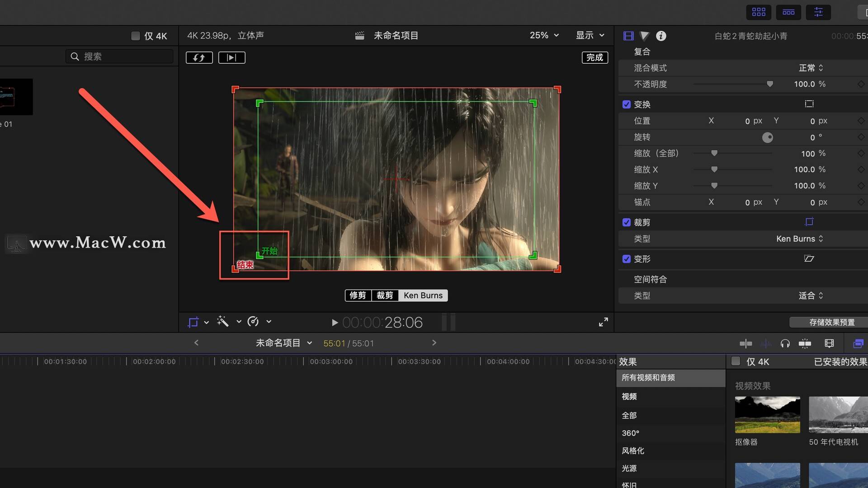Expand crop tool options chevron
The height and width of the screenshot is (488, 868).
click(207, 322)
